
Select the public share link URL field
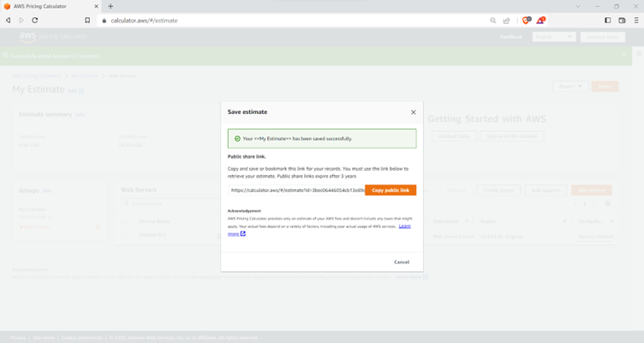[295, 190]
